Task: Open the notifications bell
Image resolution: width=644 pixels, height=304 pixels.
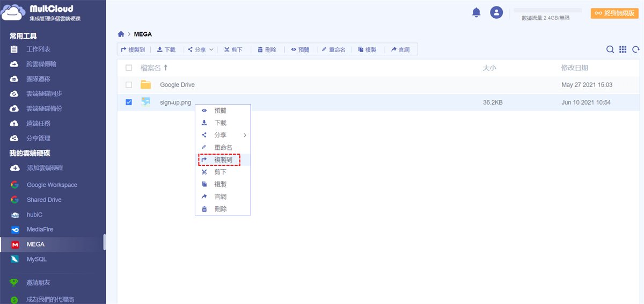Action: (476, 12)
